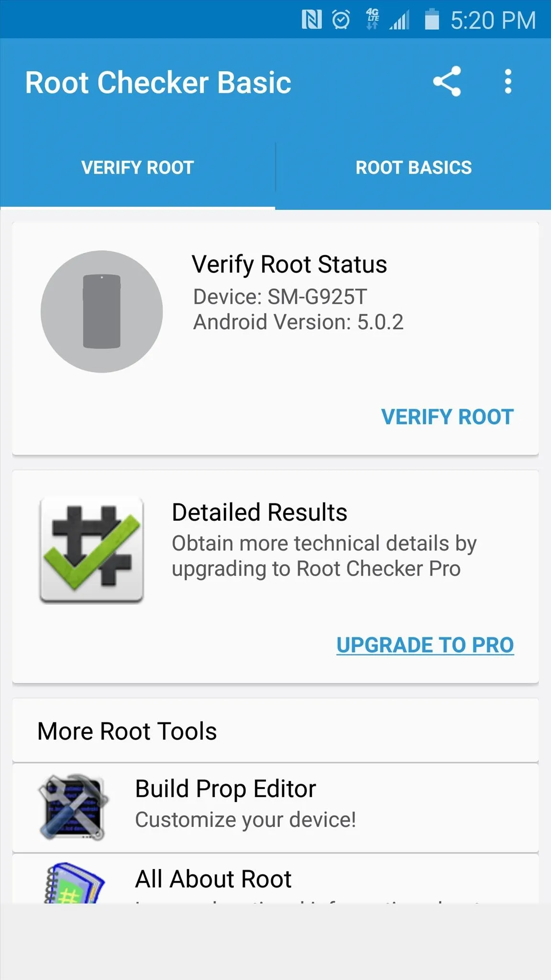Open the three-dot overflow menu
Screen dimensions: 551x980
[508, 82]
